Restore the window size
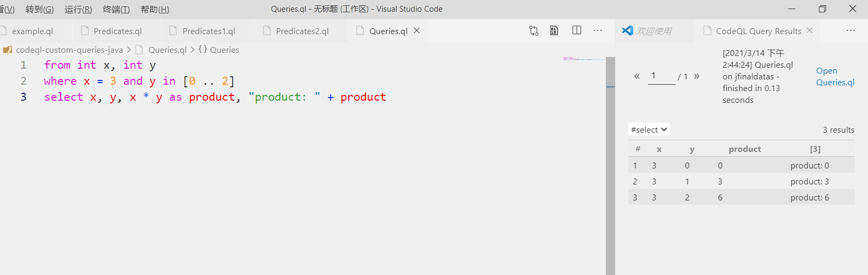 coord(822,9)
